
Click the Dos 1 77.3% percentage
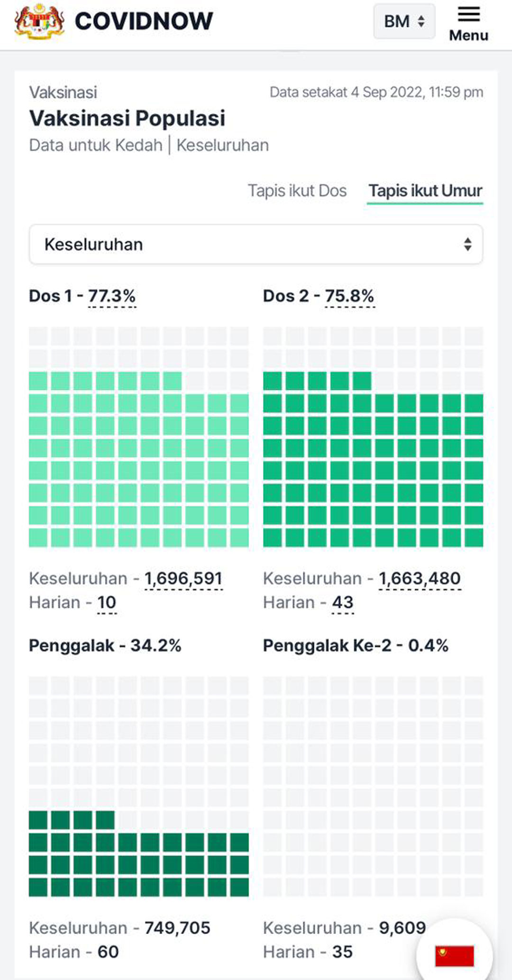point(112,296)
